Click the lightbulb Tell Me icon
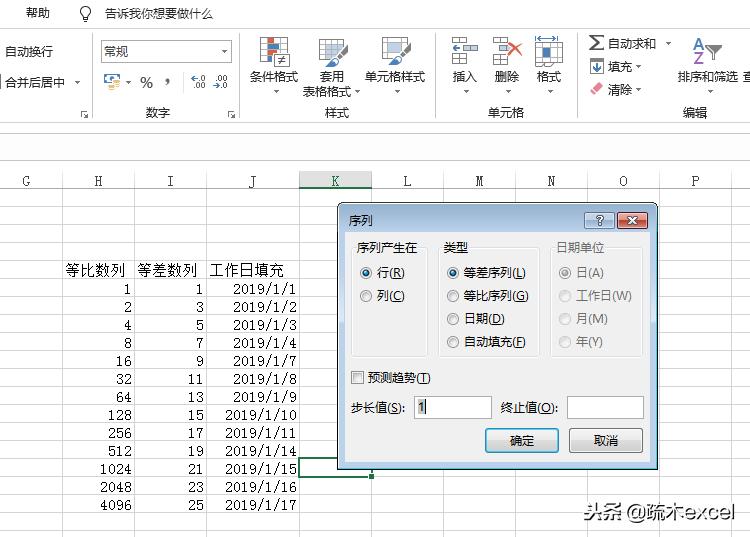The image size is (750, 537). (x=85, y=13)
